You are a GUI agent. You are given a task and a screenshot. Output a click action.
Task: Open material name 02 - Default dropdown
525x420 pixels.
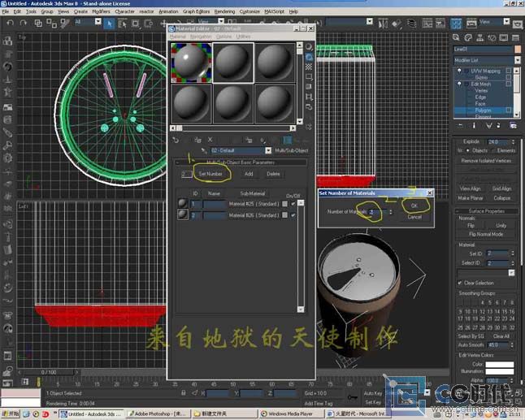pyautogui.click(x=268, y=150)
